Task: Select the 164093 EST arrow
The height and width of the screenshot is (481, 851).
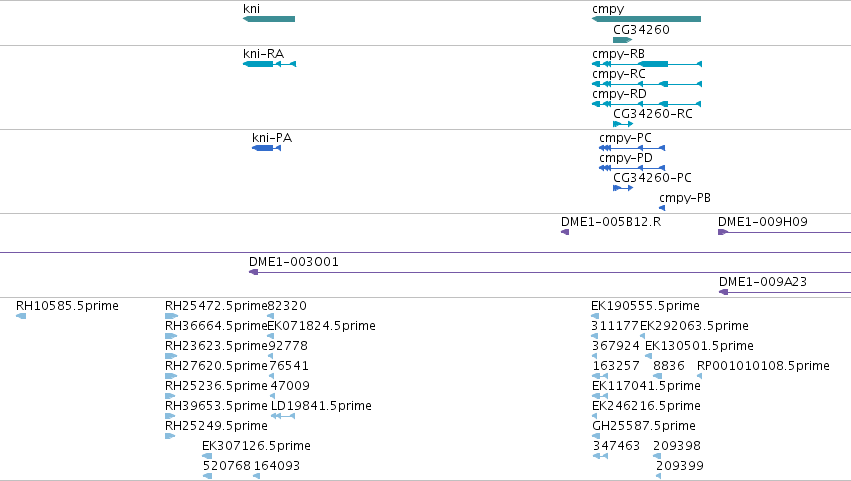Action: 257,476
